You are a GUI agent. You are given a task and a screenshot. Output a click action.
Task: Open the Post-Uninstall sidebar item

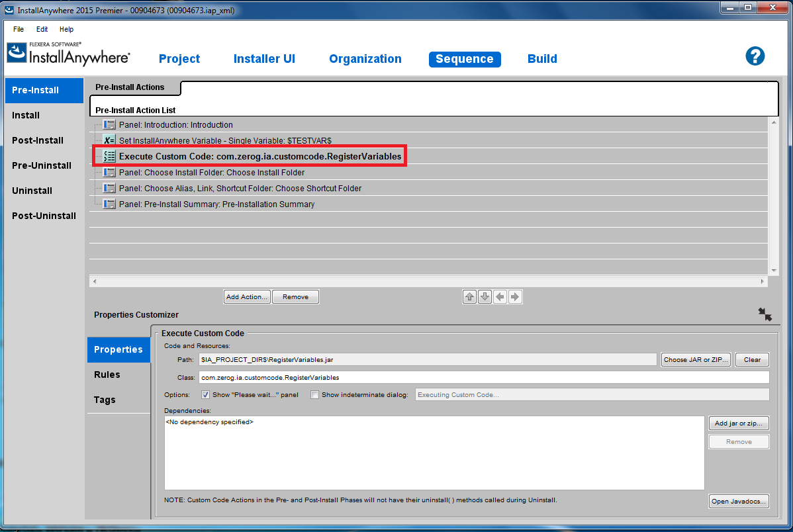(x=44, y=216)
